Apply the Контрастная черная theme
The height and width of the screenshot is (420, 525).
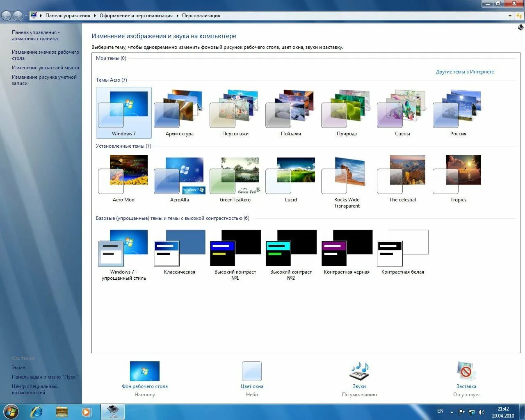[347, 252]
